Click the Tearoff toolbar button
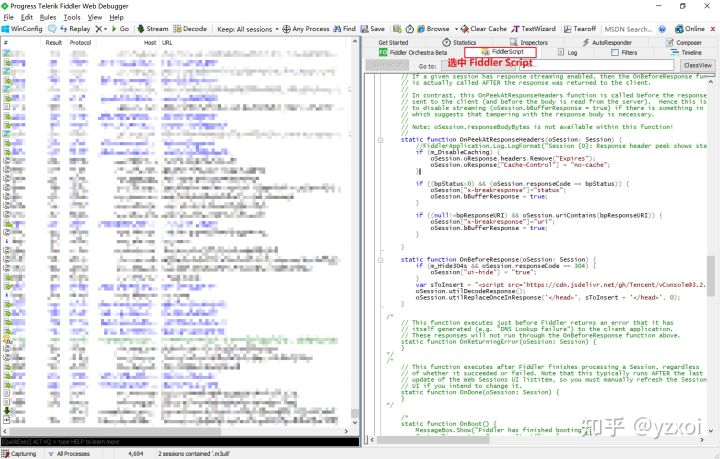 (x=579, y=28)
